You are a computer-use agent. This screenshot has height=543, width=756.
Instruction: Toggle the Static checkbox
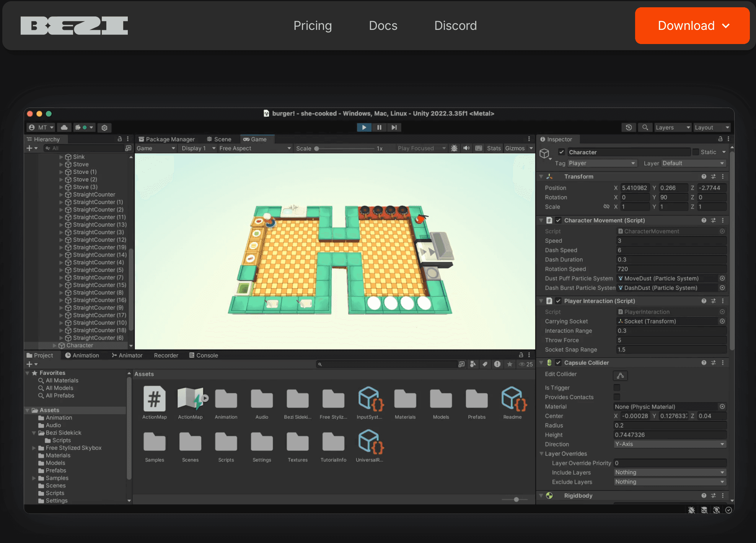[x=696, y=152]
